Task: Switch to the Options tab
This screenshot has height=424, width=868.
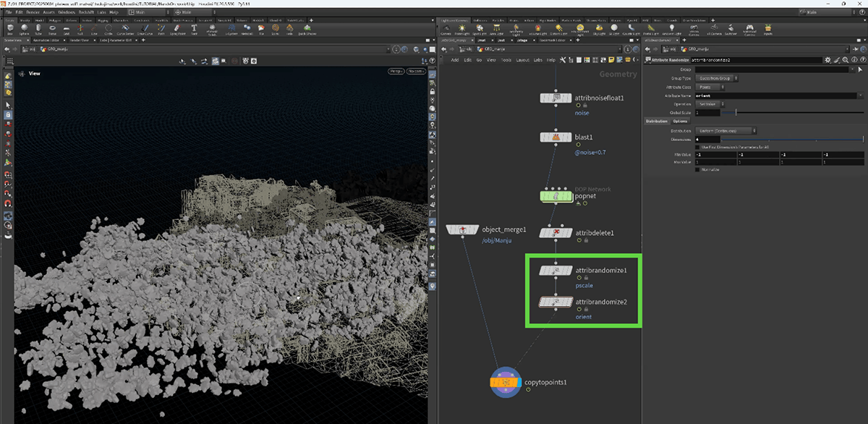Action: tap(681, 121)
